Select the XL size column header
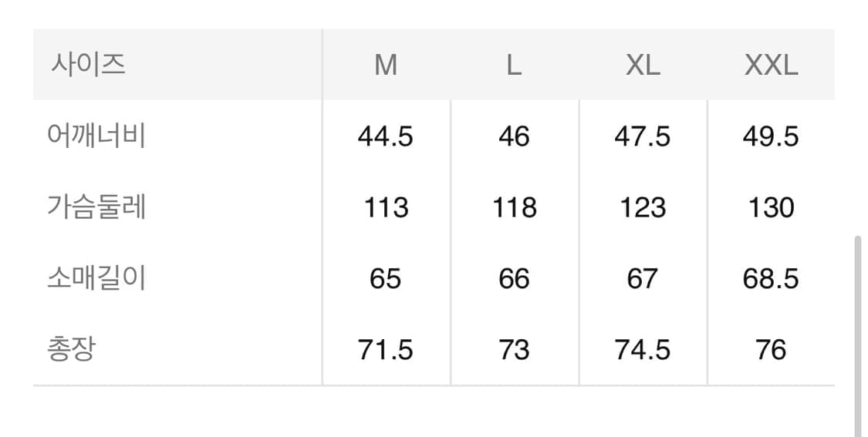868x437 pixels. (x=643, y=66)
